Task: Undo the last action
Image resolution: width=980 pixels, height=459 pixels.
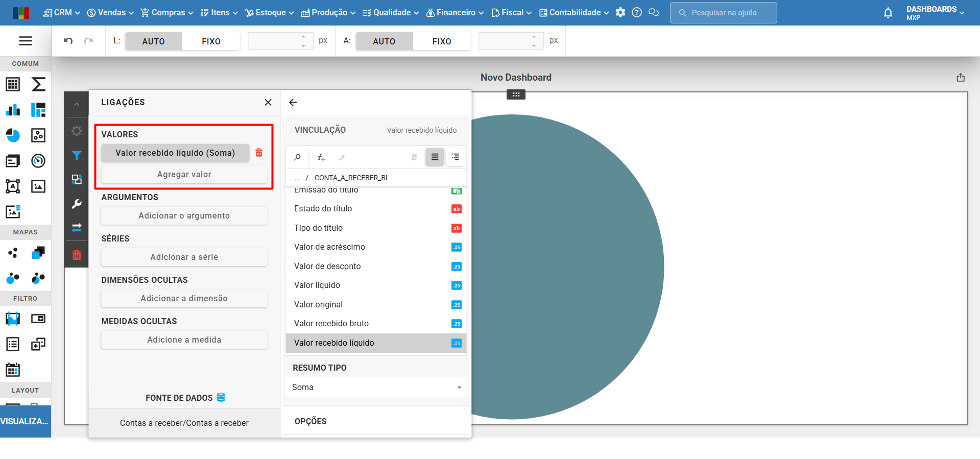Action: (x=68, y=41)
